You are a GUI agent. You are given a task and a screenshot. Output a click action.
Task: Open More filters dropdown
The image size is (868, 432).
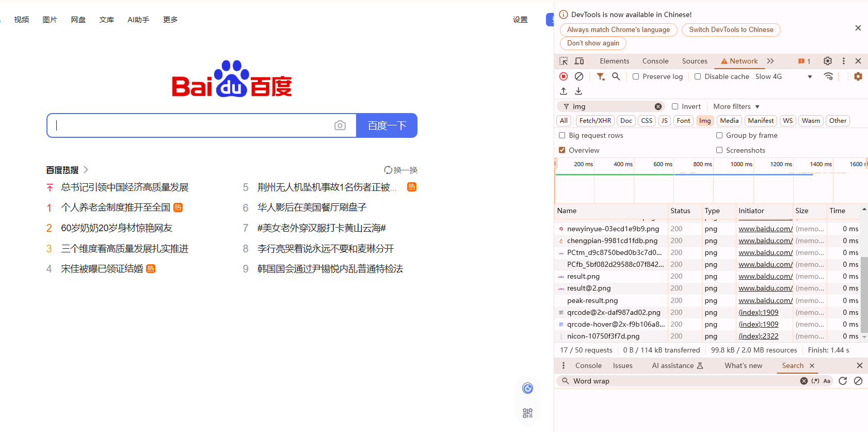(x=736, y=106)
